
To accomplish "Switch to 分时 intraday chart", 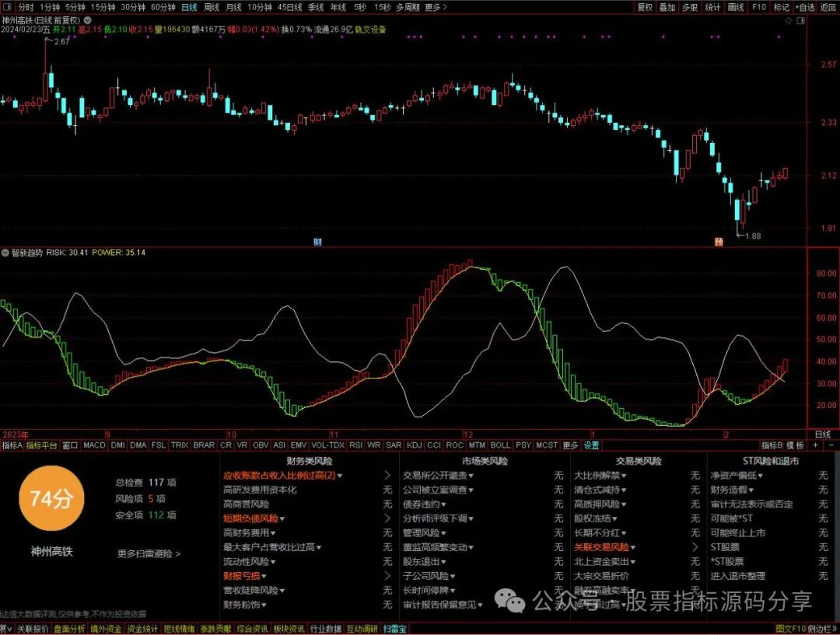I will 25,7.
